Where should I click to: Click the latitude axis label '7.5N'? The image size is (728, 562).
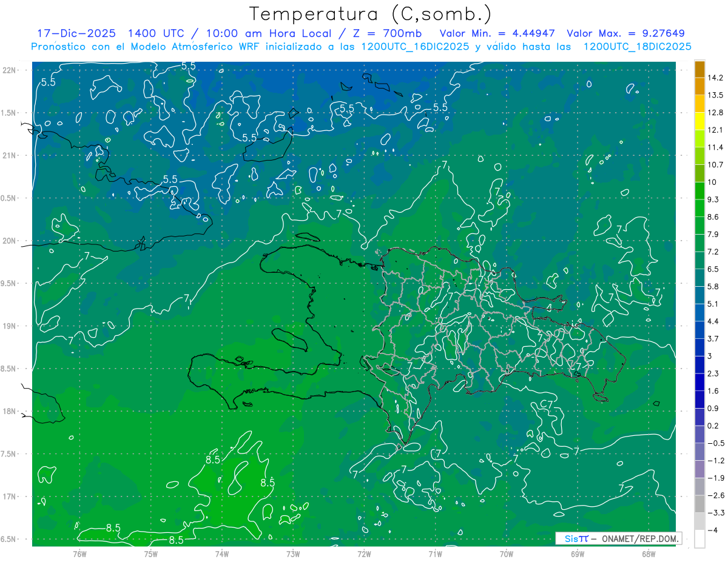9,453
